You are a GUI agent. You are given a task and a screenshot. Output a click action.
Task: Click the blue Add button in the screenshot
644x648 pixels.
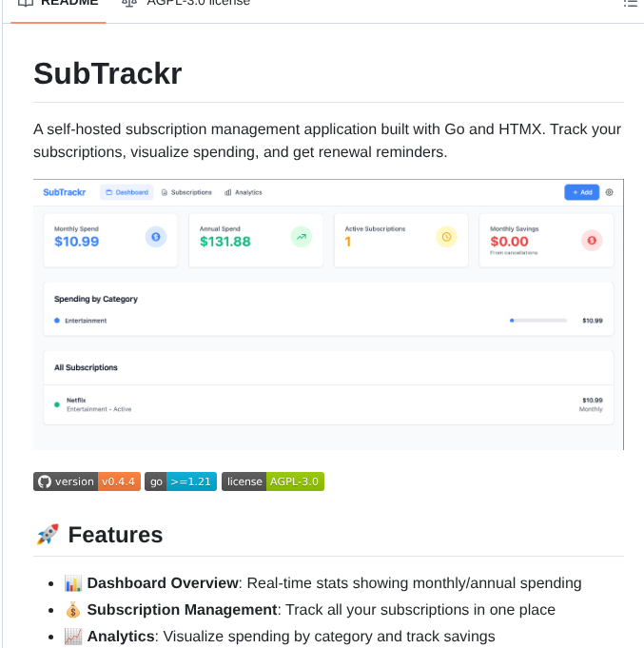(581, 192)
